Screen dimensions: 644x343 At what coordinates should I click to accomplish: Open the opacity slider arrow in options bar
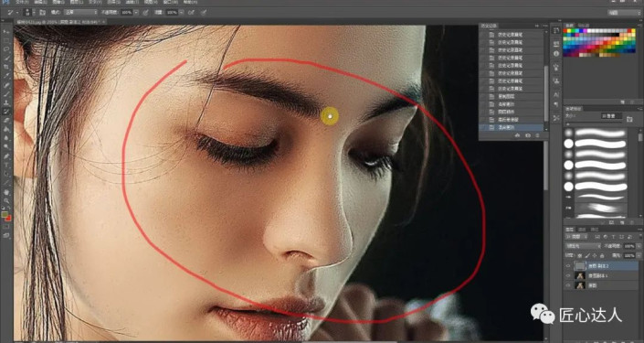click(x=137, y=12)
